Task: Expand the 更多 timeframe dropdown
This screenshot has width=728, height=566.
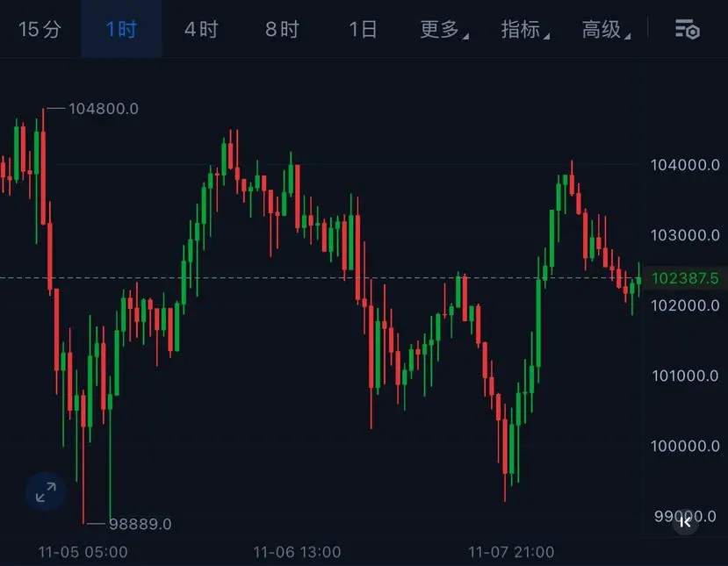Action: click(443, 30)
